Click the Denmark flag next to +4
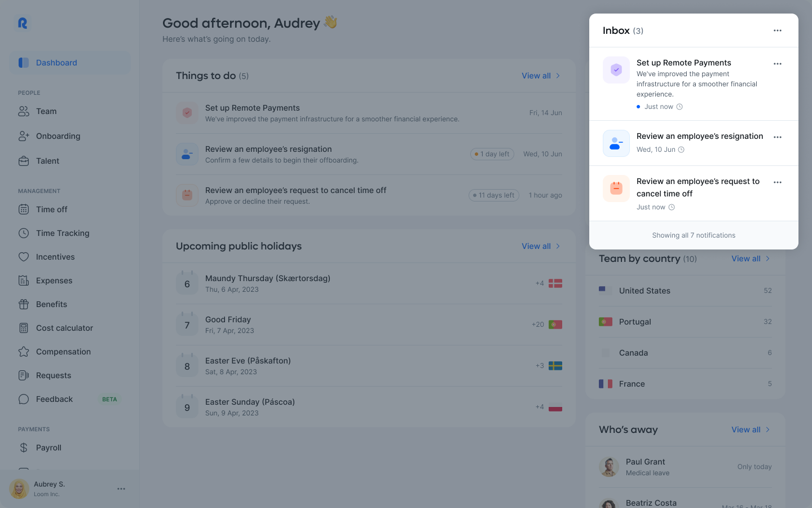812x508 pixels. (555, 283)
